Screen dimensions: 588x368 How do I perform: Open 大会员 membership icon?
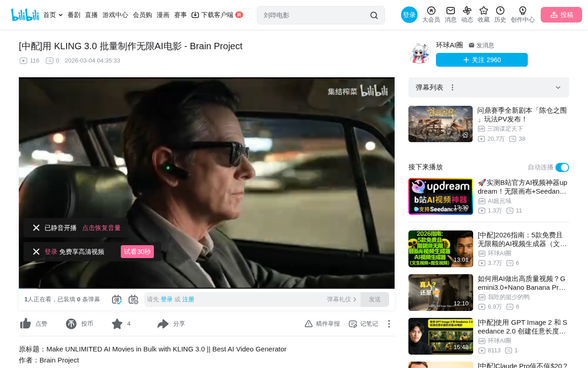tap(431, 11)
